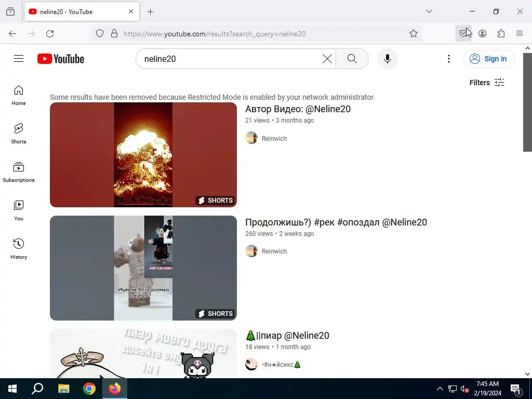Select the neline20 - YouTube tab

(82, 11)
